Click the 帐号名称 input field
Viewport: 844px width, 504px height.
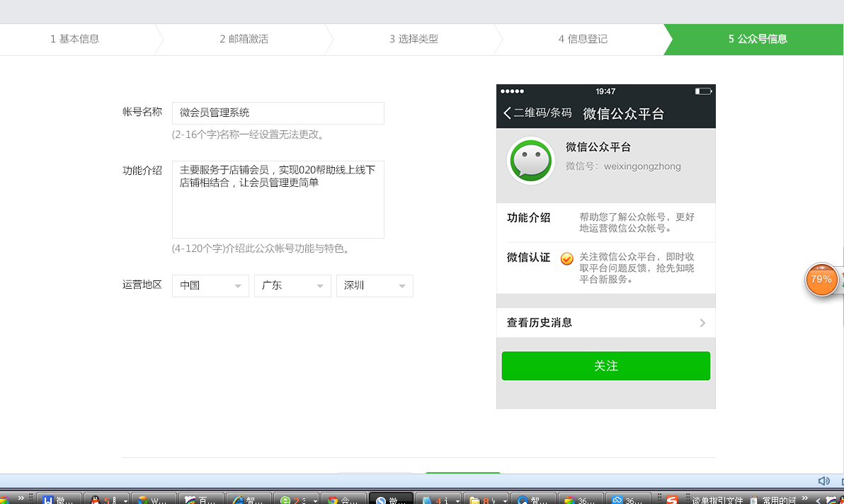[x=278, y=113]
